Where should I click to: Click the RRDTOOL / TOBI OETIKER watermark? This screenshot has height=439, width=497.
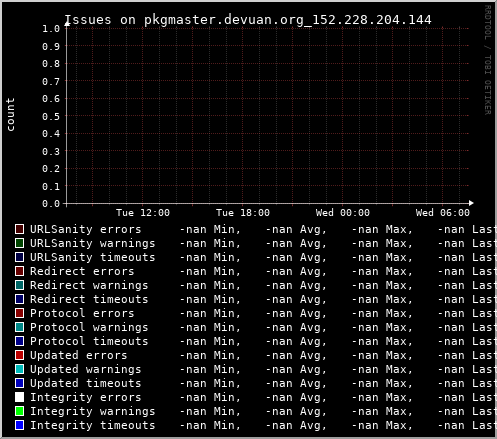click(x=487, y=60)
